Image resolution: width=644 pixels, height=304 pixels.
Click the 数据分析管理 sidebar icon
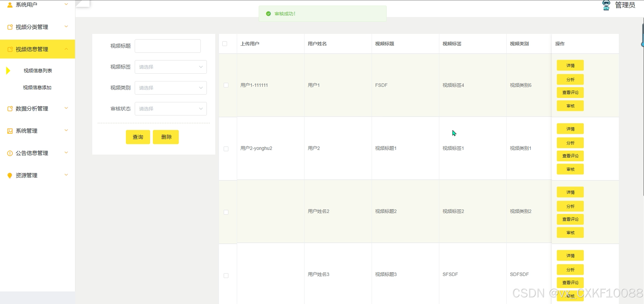tap(10, 109)
